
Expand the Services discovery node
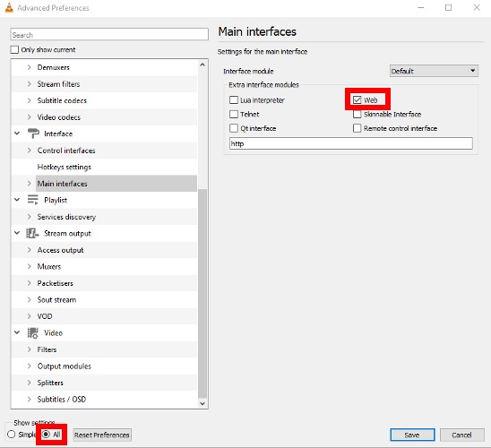click(30, 217)
